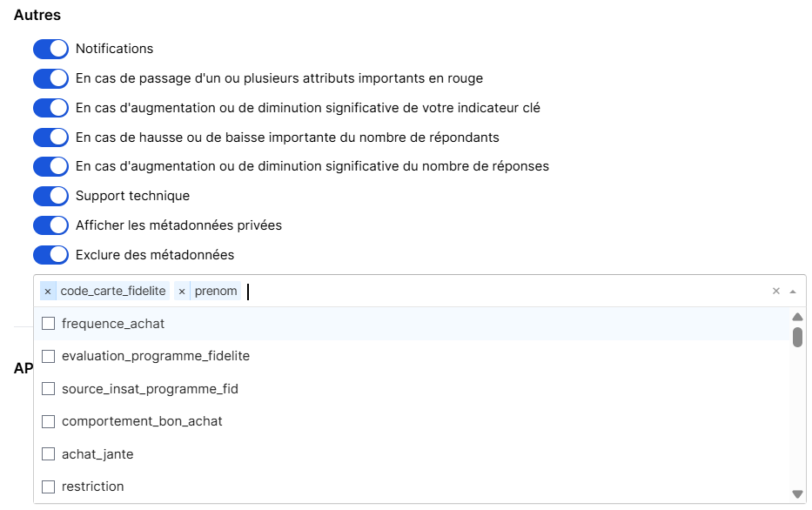Screen dimensions: 812x510
Task: Disable the nombre de répondants alert
Action: click(x=50, y=138)
